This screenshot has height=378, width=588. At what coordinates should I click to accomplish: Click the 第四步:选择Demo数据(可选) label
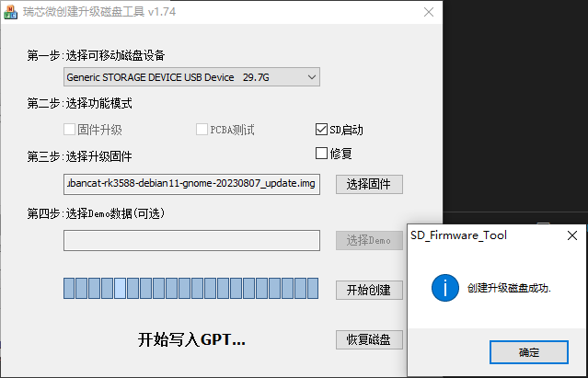point(96,213)
